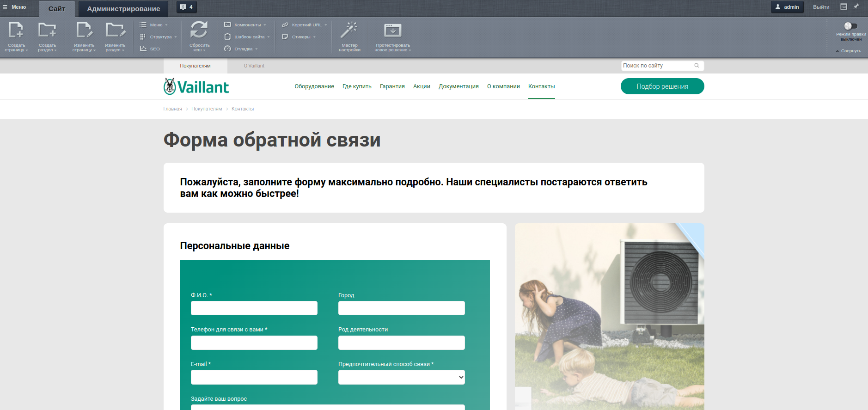
Task: Expand the Шаблон сайта dropdown
Action: tap(247, 37)
